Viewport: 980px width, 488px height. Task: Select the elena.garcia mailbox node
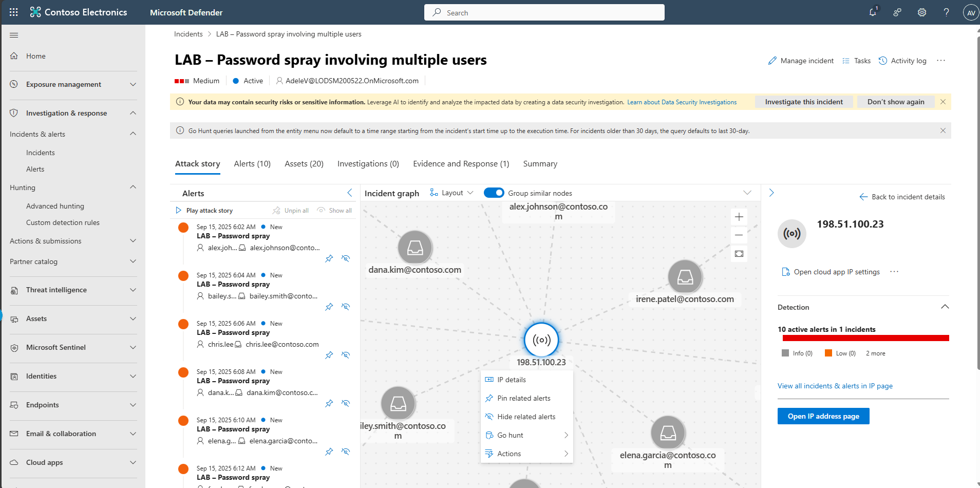pyautogui.click(x=668, y=433)
